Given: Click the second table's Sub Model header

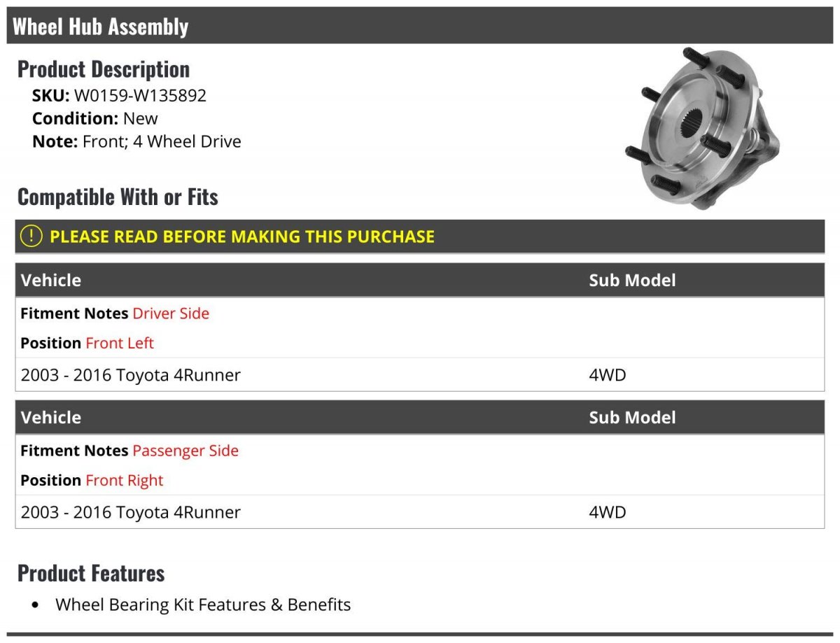Looking at the screenshot, I should point(632,418).
